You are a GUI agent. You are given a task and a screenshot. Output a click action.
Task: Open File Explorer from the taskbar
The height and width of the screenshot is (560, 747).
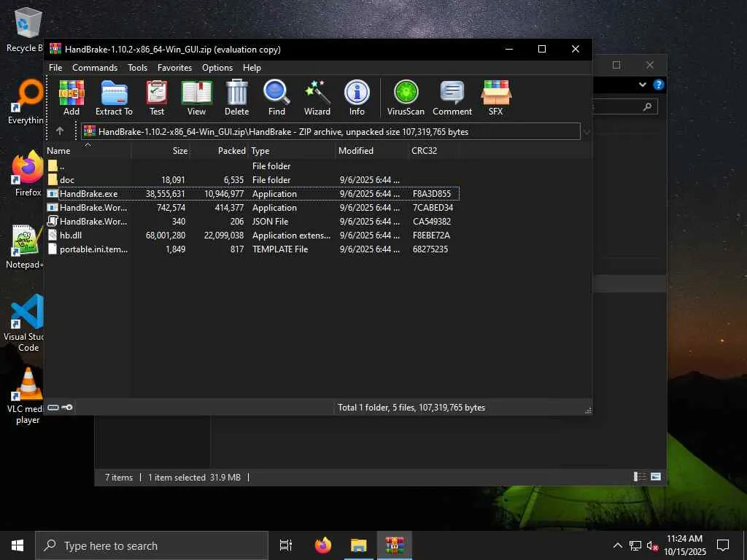point(359,545)
